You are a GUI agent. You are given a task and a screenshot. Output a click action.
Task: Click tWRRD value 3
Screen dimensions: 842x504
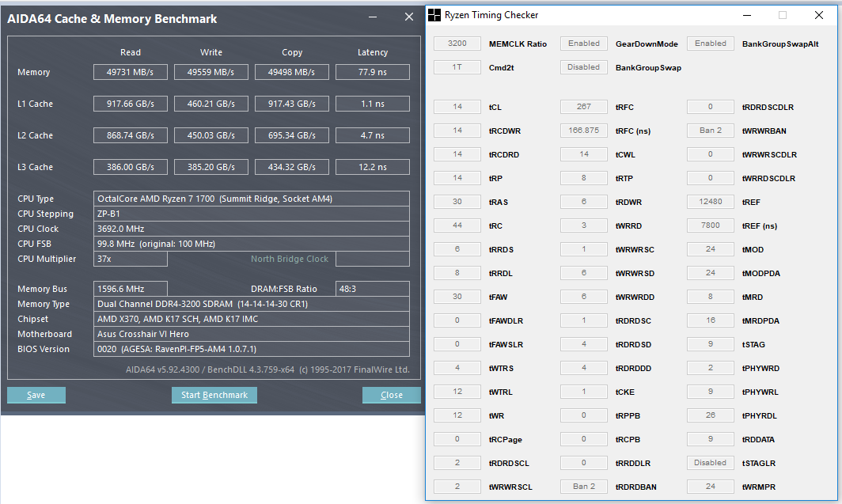coord(584,225)
